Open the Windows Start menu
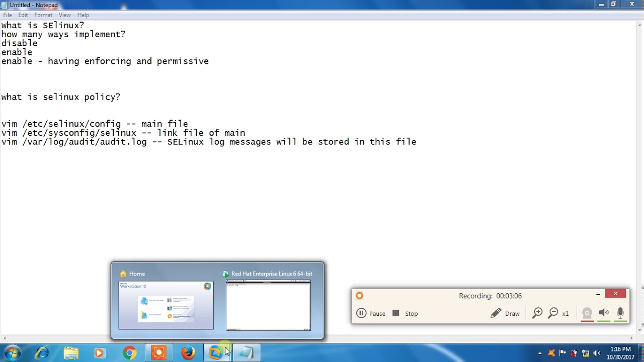Image resolution: width=644 pixels, height=362 pixels. 13,353
